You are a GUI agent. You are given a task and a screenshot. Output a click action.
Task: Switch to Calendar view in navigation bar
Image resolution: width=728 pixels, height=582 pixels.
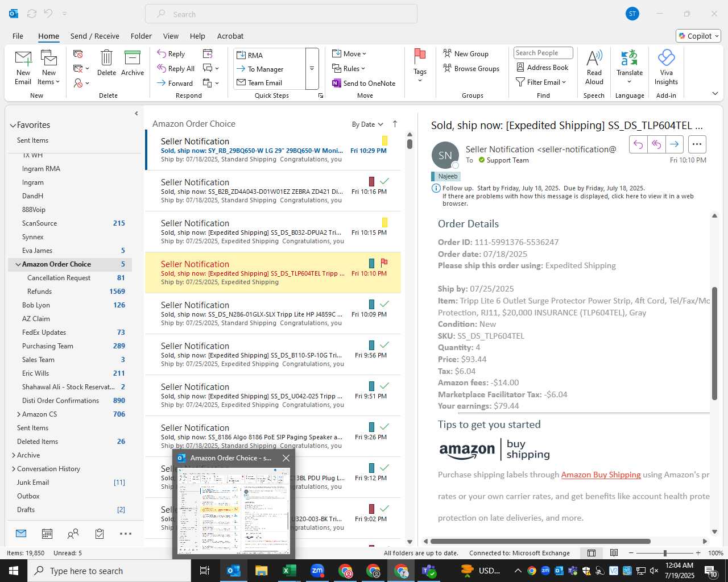point(47,534)
